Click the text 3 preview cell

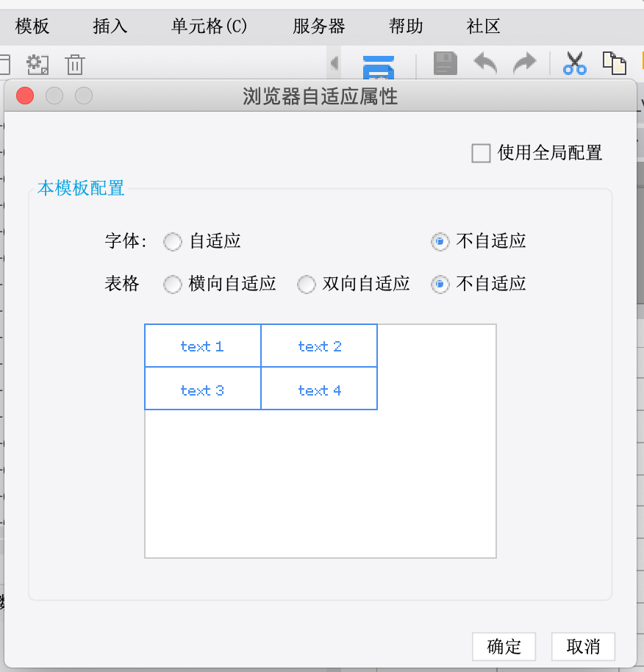pos(203,388)
